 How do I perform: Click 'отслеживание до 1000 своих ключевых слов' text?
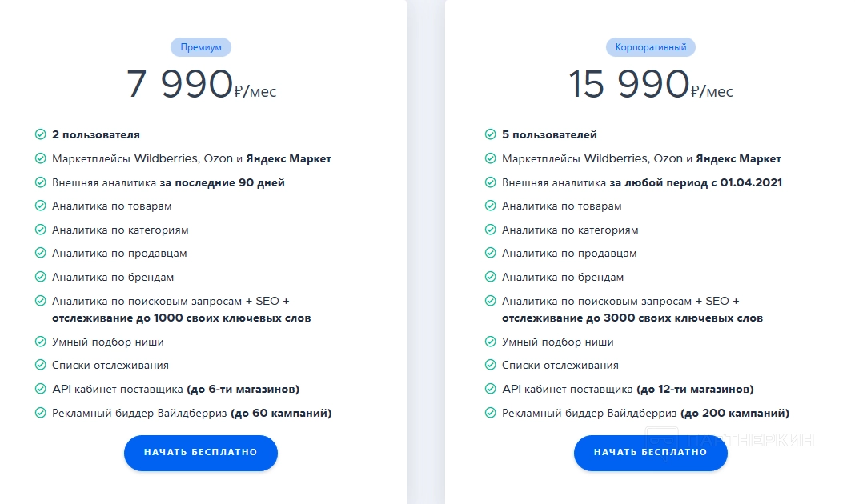[182, 318]
